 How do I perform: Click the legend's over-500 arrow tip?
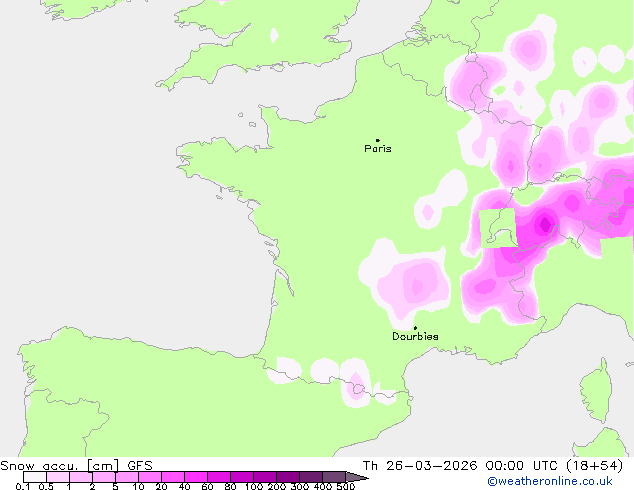pyautogui.click(x=357, y=477)
